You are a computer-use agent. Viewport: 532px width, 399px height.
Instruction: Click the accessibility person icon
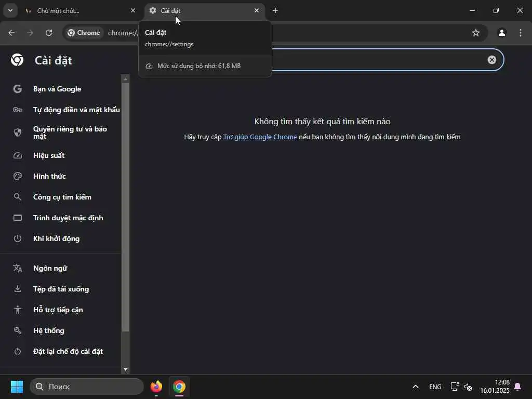[x=17, y=310]
